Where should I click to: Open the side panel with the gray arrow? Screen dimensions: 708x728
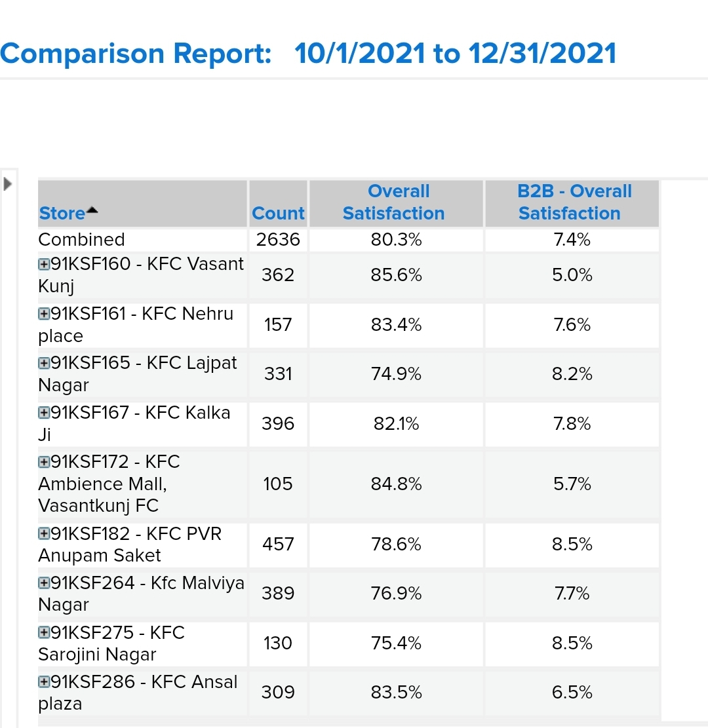point(8,184)
